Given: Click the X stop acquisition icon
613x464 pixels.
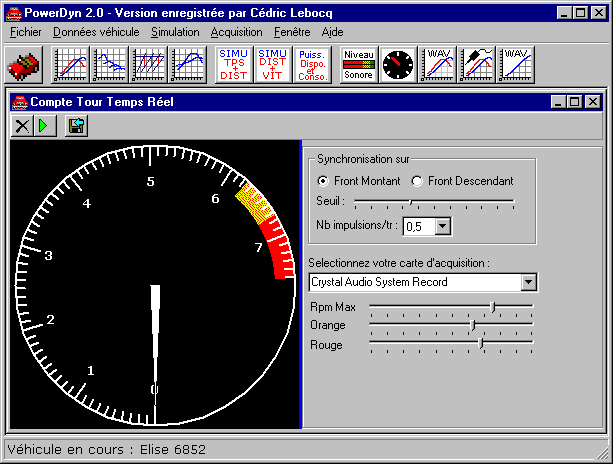Looking at the screenshot, I should pyautogui.click(x=22, y=125).
